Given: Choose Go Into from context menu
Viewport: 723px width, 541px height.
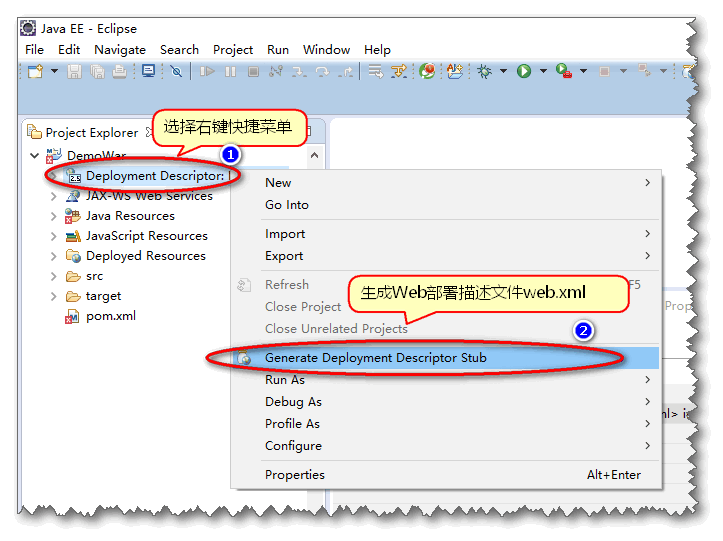Looking at the screenshot, I should pos(446,205).
